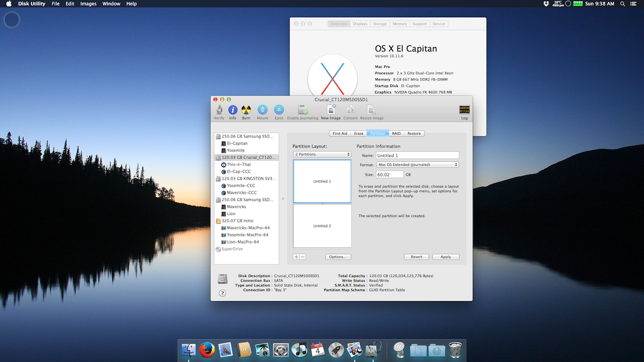Open Finder from the Dock

[x=188, y=350]
